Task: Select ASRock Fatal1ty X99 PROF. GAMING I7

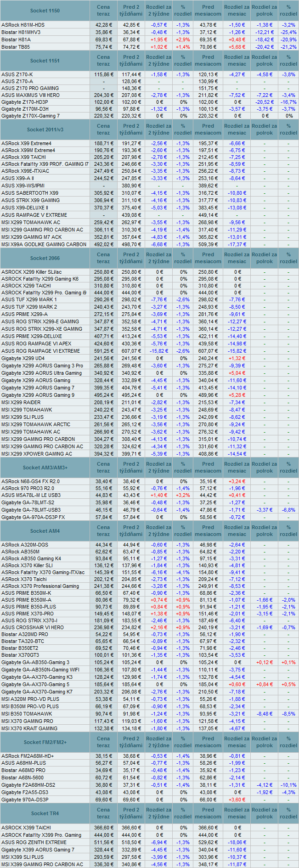Action: pyautogui.click(x=45, y=164)
